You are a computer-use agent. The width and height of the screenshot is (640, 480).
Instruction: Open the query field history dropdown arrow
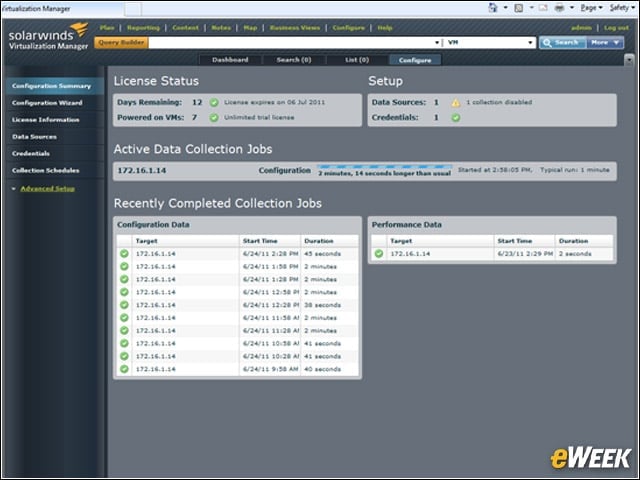(x=437, y=42)
